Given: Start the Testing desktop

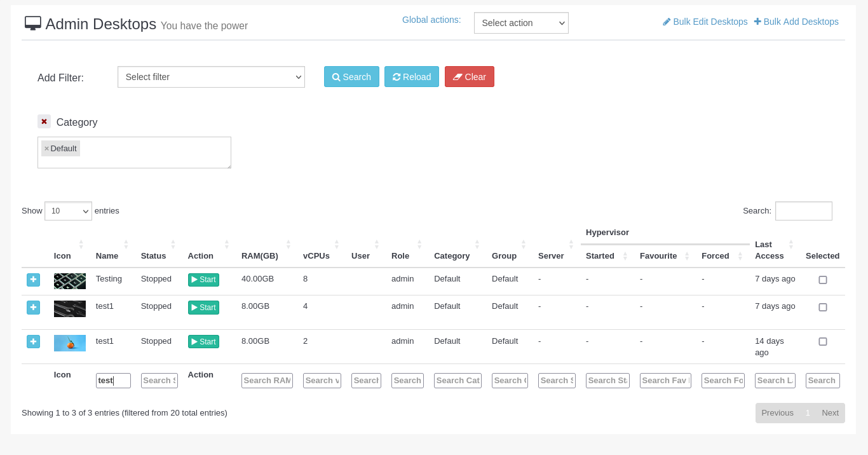Looking at the screenshot, I should click(203, 280).
